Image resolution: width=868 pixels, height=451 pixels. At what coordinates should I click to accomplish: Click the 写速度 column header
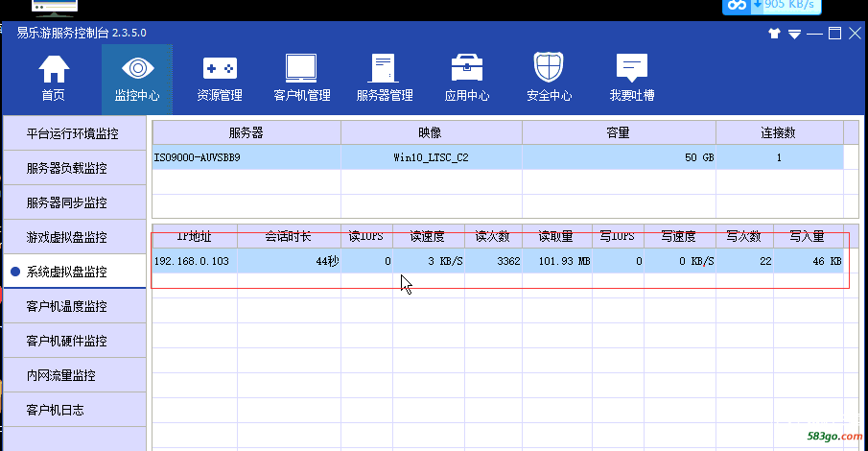[x=680, y=237]
